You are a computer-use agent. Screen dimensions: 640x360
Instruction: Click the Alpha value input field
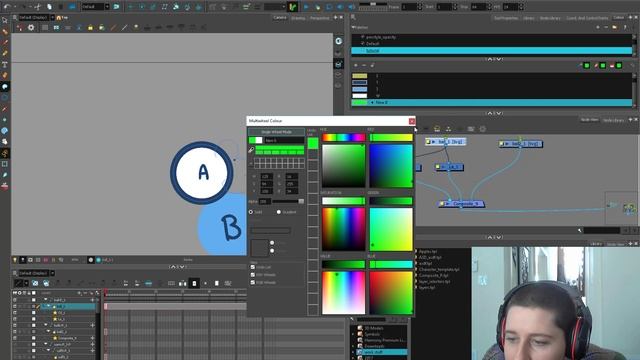click(x=264, y=202)
